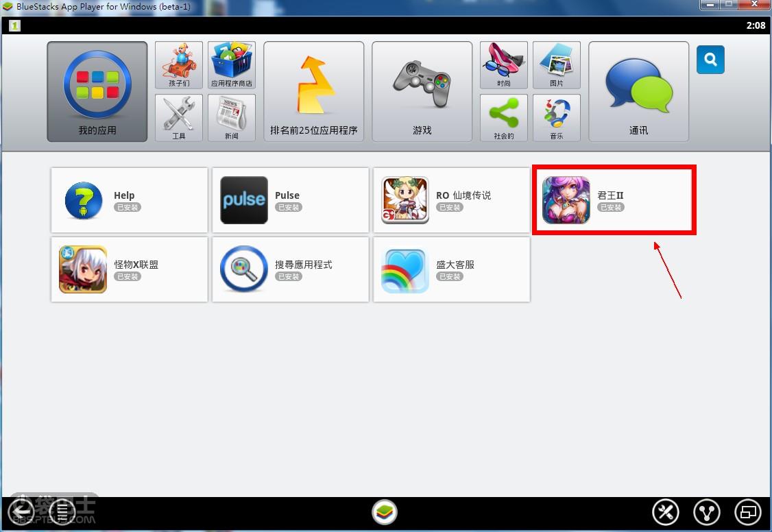Screen dimensions: 772x532
Task: Click the BlueStacks home logo button
Action: pos(385,512)
